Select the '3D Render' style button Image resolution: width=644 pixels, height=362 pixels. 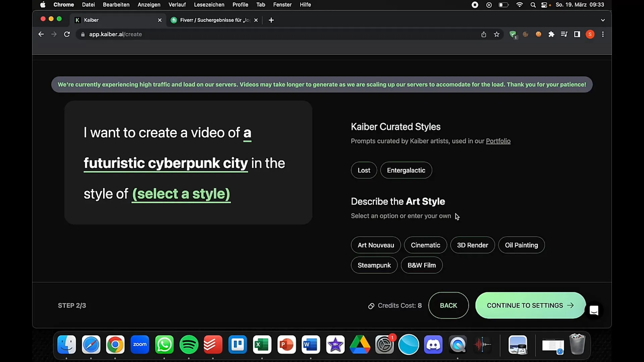click(473, 245)
